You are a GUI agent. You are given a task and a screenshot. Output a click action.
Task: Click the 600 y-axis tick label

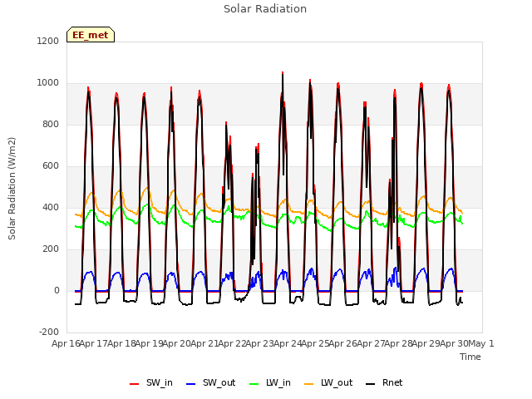(x=51, y=166)
